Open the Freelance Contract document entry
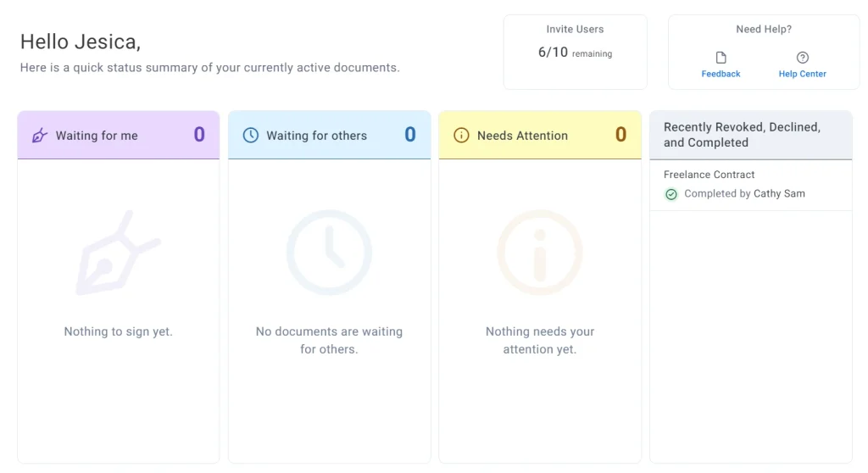868x473 pixels. tap(751, 185)
